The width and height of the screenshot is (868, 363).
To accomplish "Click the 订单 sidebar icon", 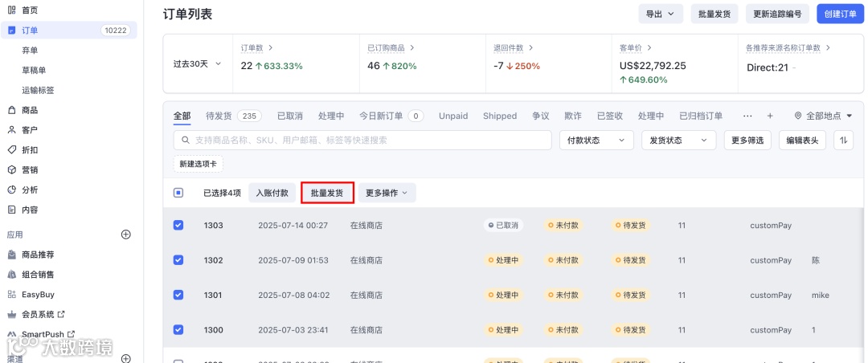I will (x=11, y=31).
